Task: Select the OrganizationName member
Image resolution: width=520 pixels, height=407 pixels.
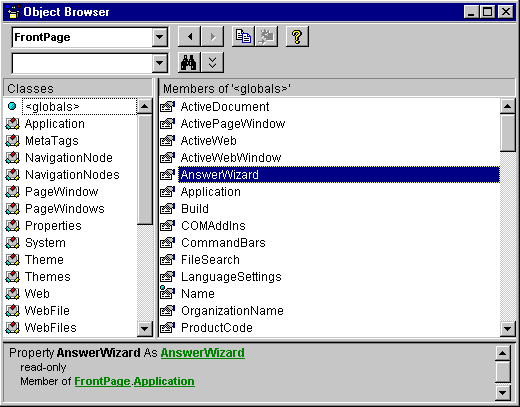Action: tap(232, 311)
